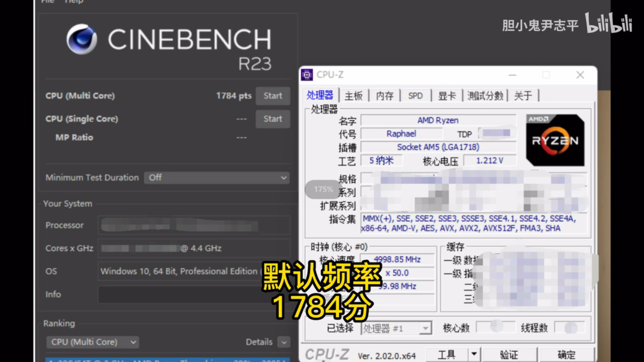The height and width of the screenshot is (362, 644).
Task: Start the CPU (Multi Core) test
Action: point(273,96)
